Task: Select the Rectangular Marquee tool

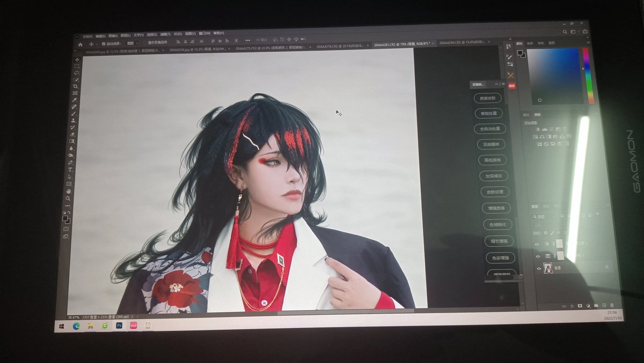Action: click(x=76, y=66)
